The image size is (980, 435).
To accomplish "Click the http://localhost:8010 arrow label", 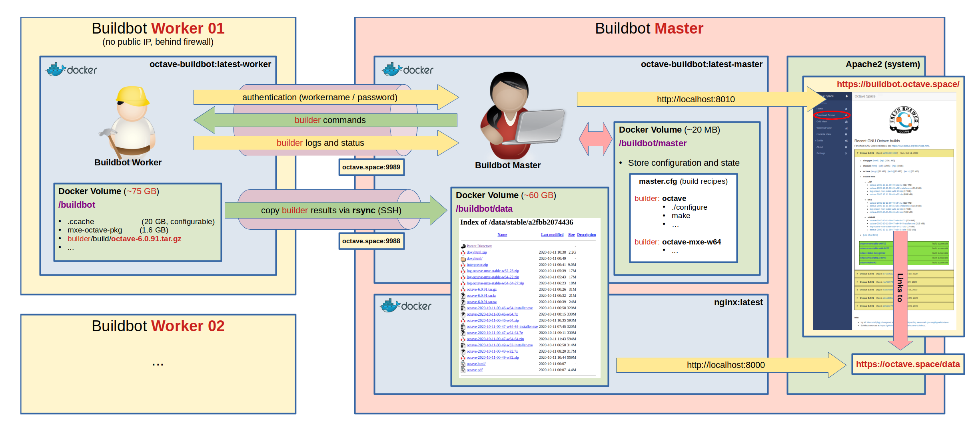I will tap(696, 99).
